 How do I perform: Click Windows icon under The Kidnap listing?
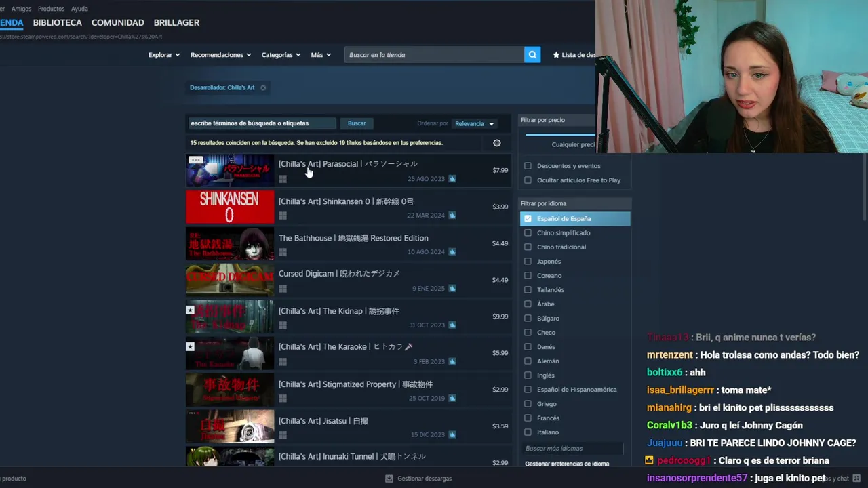(x=283, y=325)
